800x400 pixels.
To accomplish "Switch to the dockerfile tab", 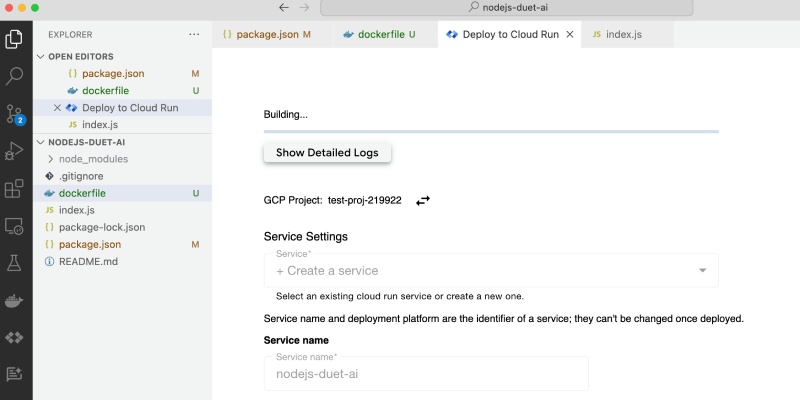I will [x=386, y=35].
